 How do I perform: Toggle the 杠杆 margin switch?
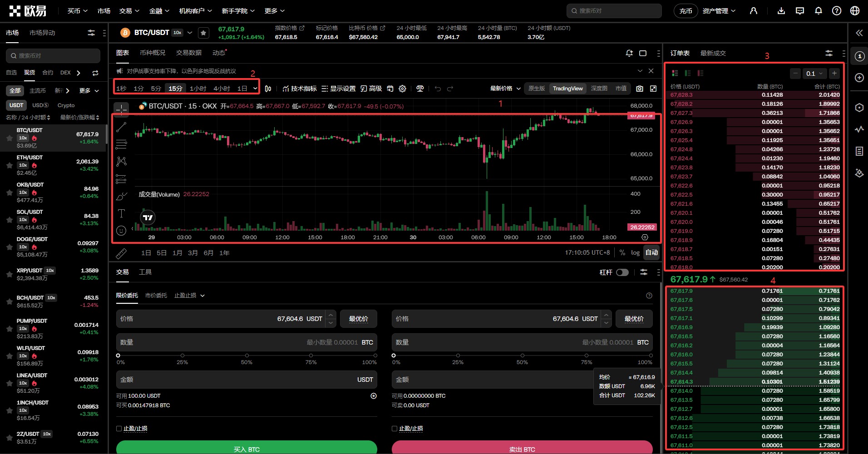622,272
